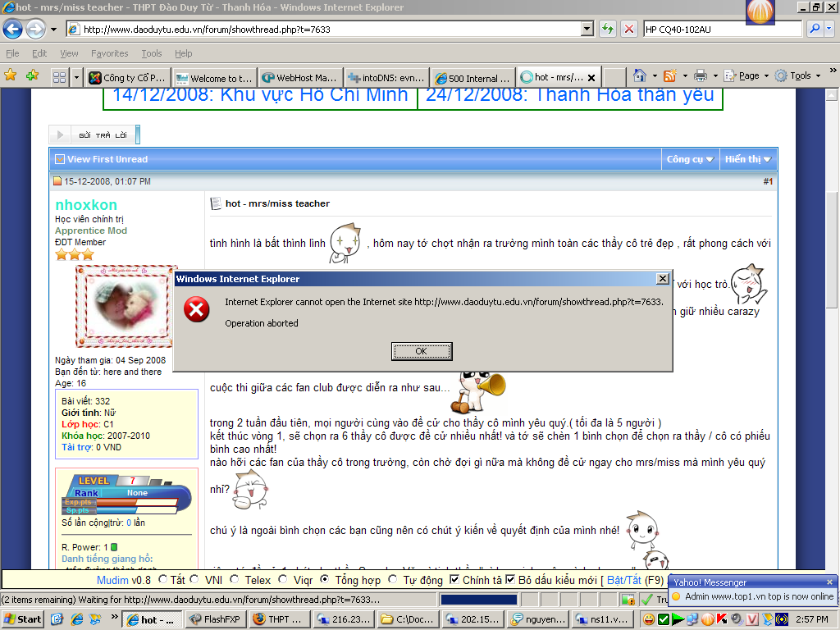This screenshot has height=630, width=840.
Task: Click the Refresh button beside the address bar
Action: pyautogui.click(x=608, y=29)
